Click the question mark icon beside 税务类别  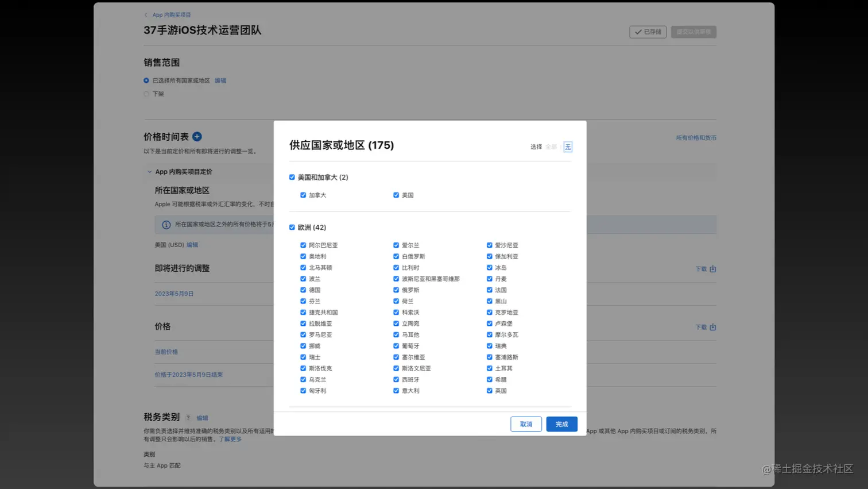tap(188, 418)
